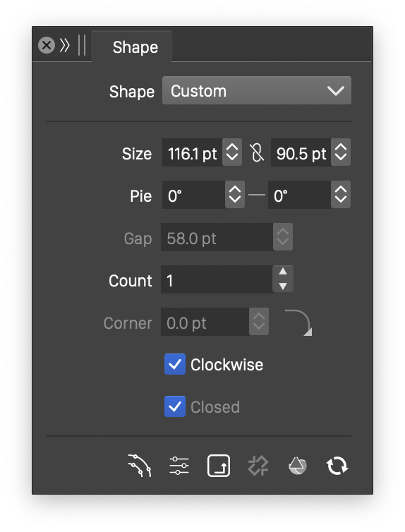The height and width of the screenshot is (532, 405).
Task: Close the Shape panel with X button
Action: click(47, 45)
